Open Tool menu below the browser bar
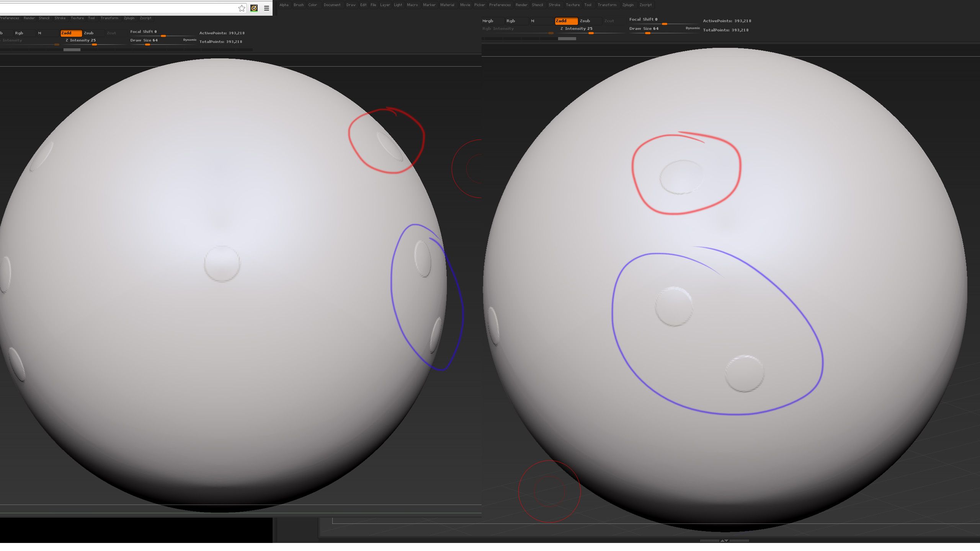This screenshot has height=551, width=980. point(91,18)
